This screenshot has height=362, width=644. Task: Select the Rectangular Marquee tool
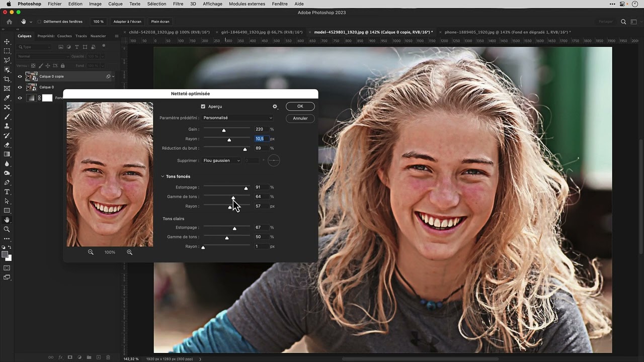(7, 51)
